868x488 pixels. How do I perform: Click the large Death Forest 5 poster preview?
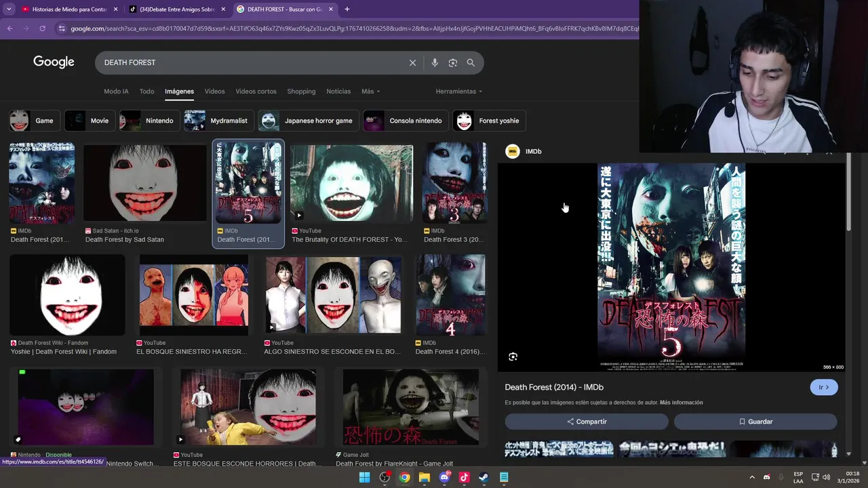tap(671, 267)
